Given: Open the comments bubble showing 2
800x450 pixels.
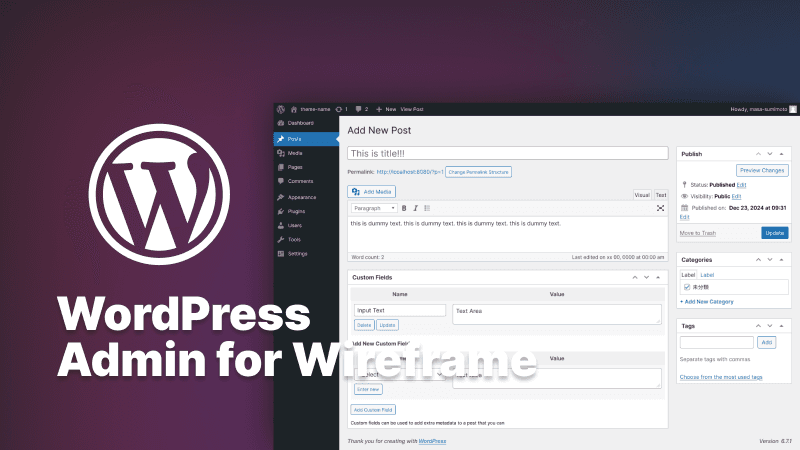Looking at the screenshot, I should tap(362, 109).
